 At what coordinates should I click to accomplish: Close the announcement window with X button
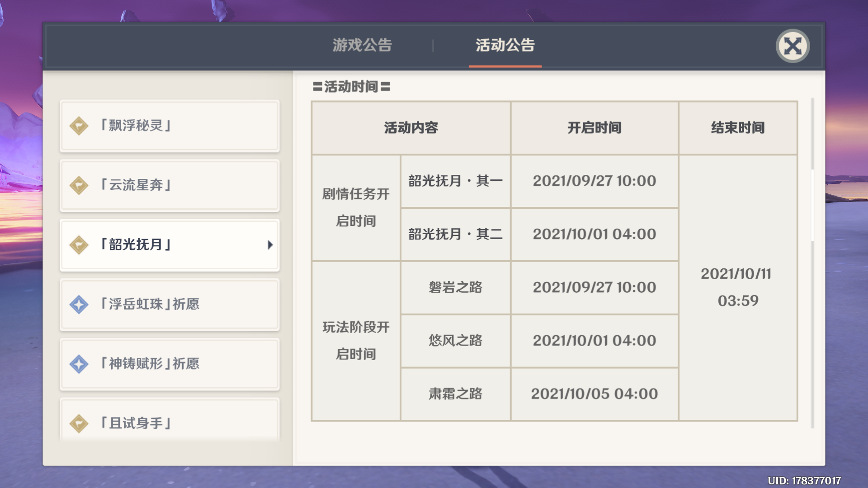click(793, 46)
